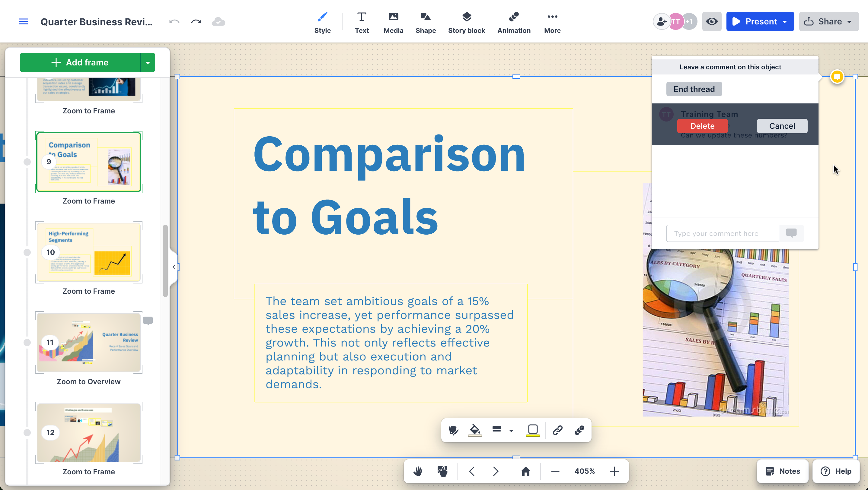Toggle the eye preview icon
Viewport: 868px width, 490px height.
pos(712,21)
